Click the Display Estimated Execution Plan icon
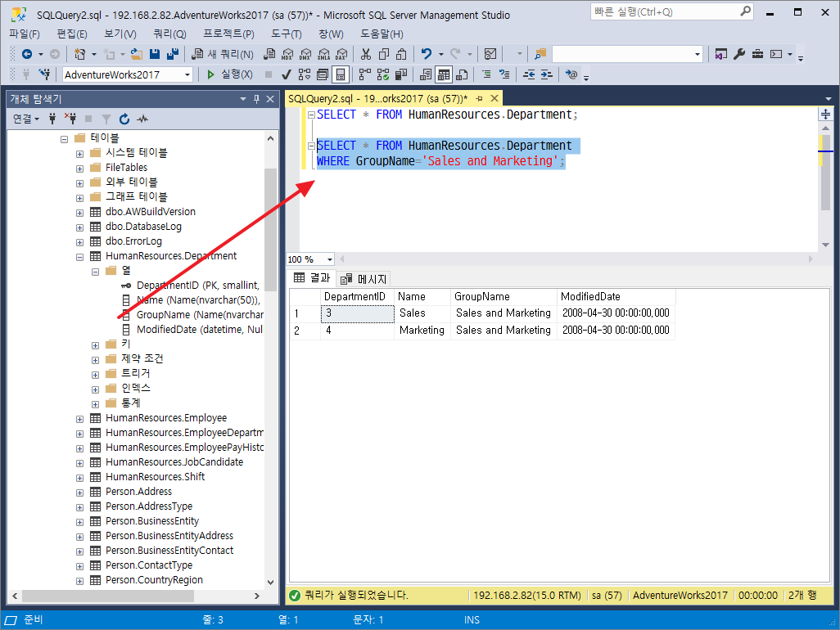Image resolution: width=840 pixels, height=630 pixels. (x=305, y=74)
